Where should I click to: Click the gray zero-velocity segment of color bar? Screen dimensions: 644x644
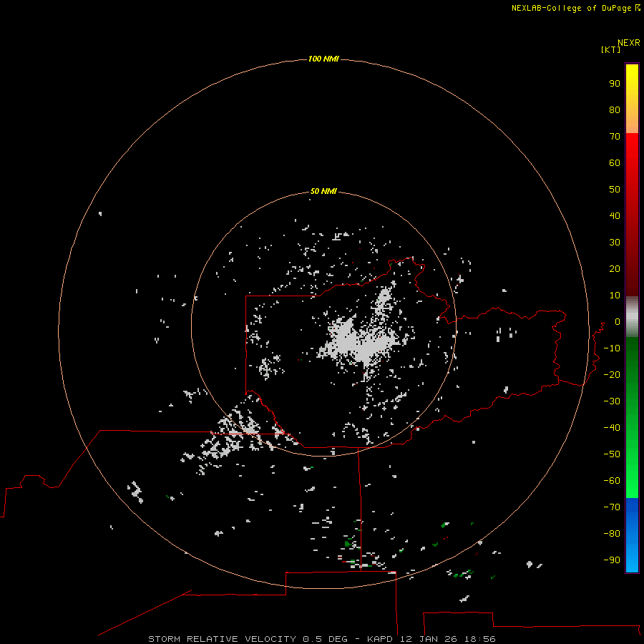point(632,316)
